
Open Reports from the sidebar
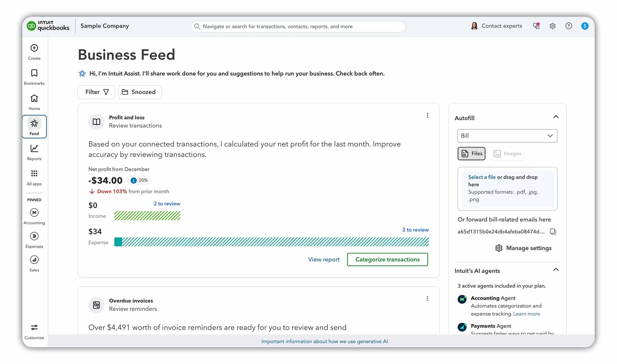pos(34,153)
